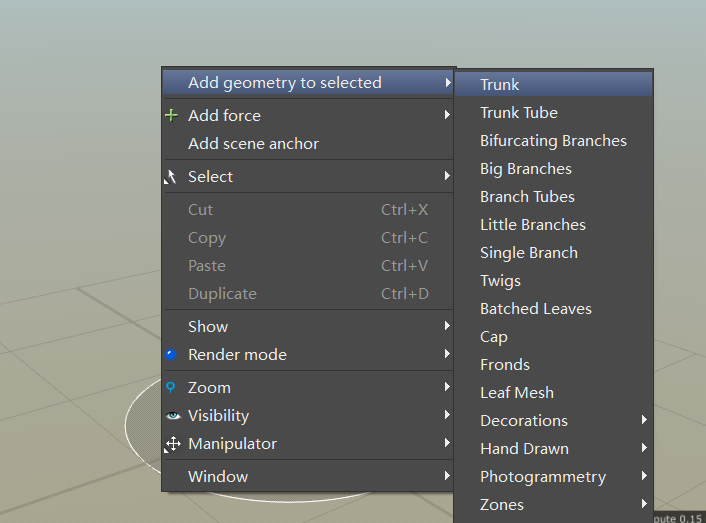Open the Visibility menu entry
This screenshot has width=706, height=523.
pos(308,415)
